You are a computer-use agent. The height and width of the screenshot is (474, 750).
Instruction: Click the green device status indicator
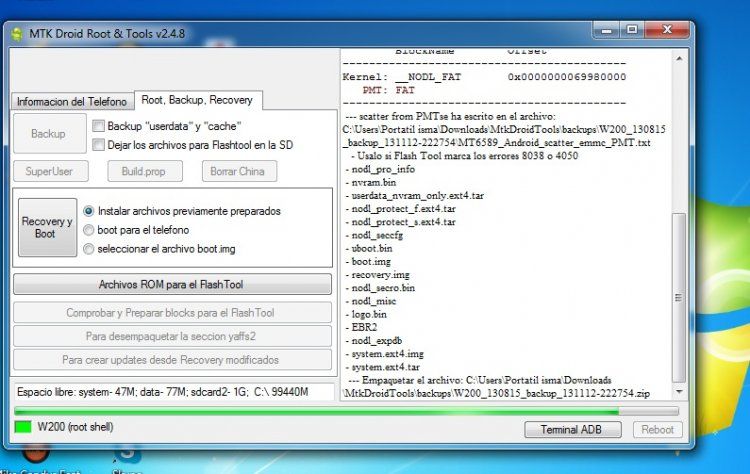tap(23, 427)
